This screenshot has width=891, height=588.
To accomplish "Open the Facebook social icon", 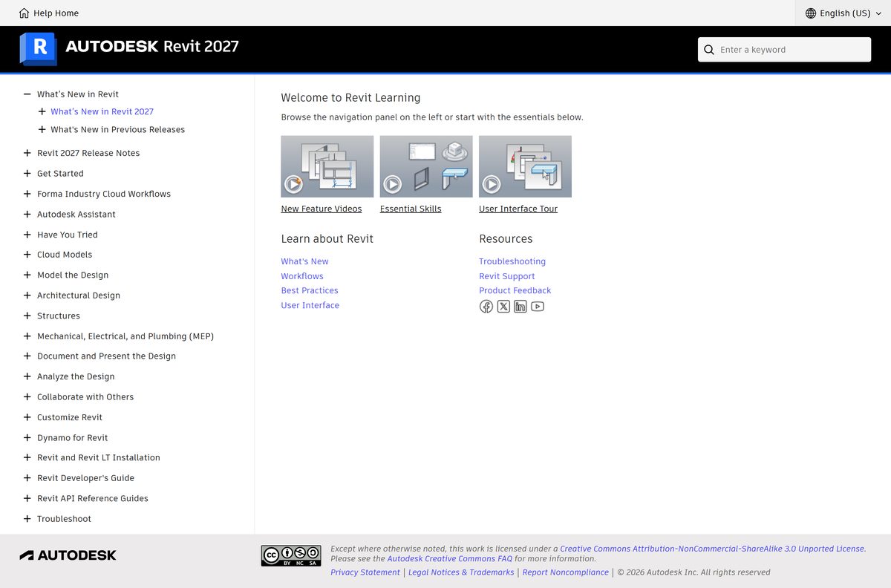I will click(486, 307).
